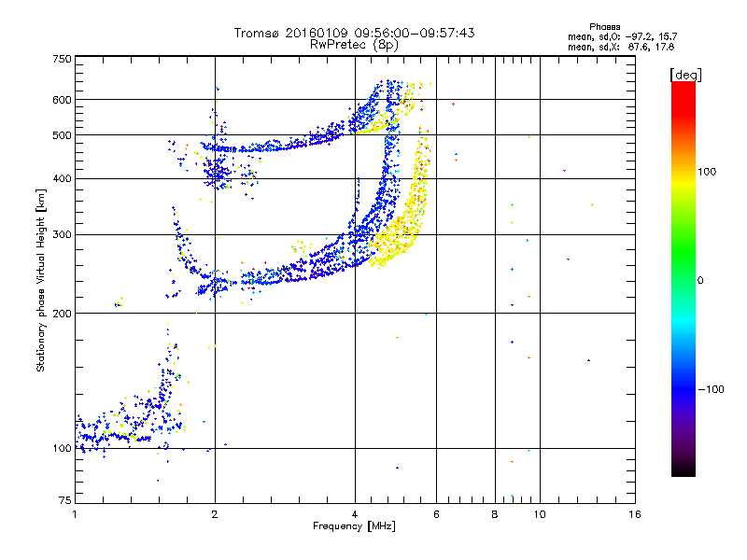Click the colorbar label "-100"
The height and width of the screenshot is (560, 747).
(711, 389)
